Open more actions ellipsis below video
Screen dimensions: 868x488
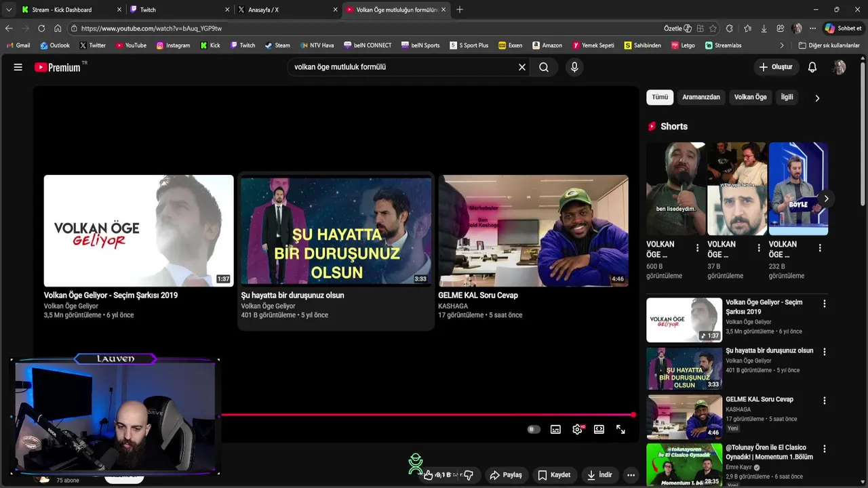(x=631, y=475)
